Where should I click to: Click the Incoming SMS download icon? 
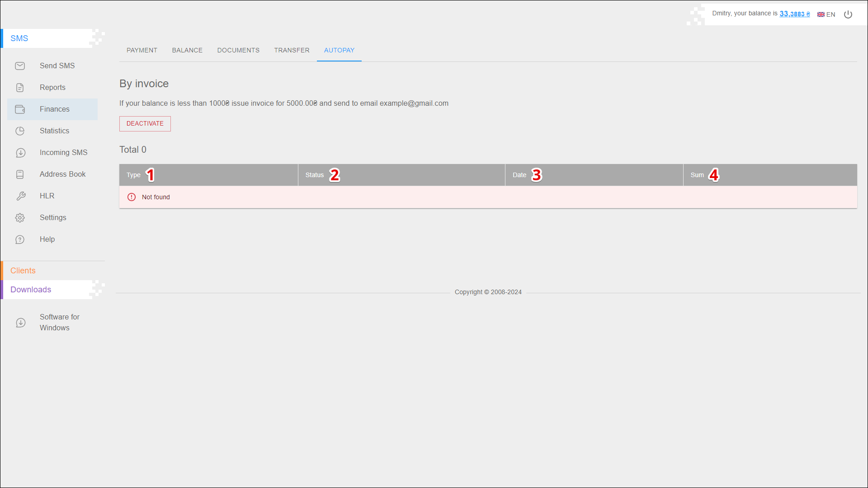20,153
